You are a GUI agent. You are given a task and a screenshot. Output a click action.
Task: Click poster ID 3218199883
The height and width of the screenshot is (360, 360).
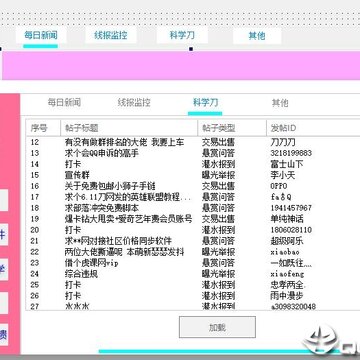click(291, 153)
